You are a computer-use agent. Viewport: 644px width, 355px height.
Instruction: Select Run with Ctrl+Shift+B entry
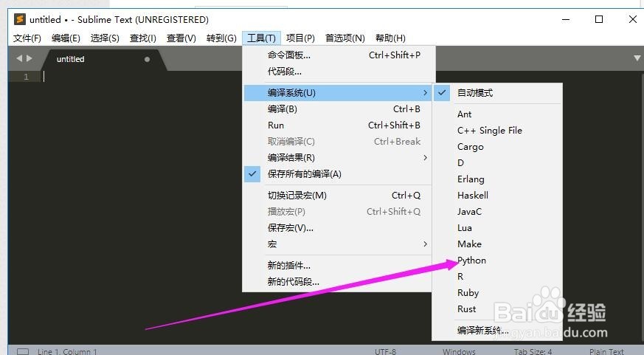coord(337,125)
